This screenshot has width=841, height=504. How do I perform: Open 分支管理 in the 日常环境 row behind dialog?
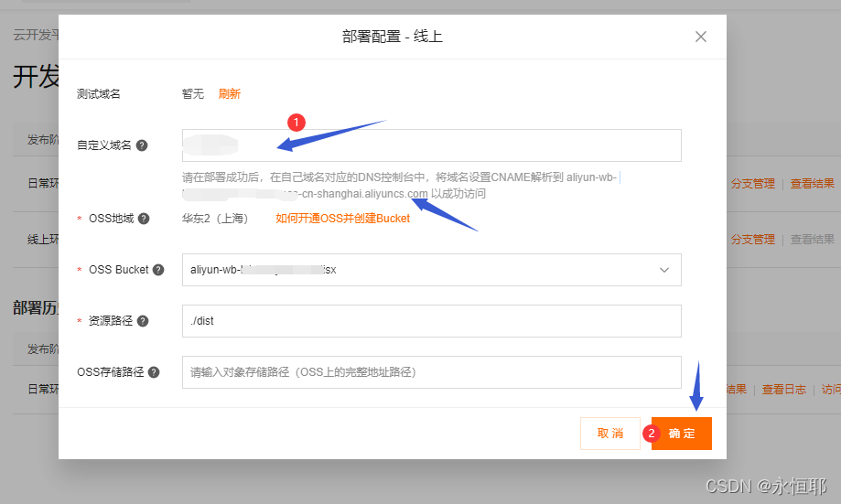pos(752,183)
